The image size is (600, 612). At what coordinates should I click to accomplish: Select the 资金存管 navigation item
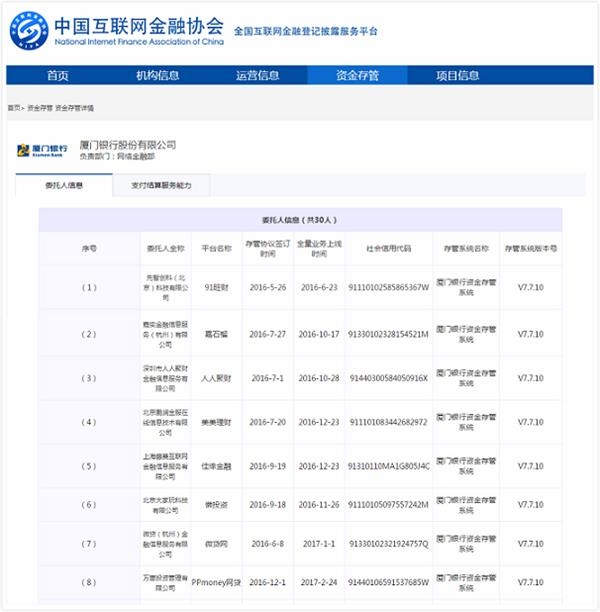click(x=358, y=75)
